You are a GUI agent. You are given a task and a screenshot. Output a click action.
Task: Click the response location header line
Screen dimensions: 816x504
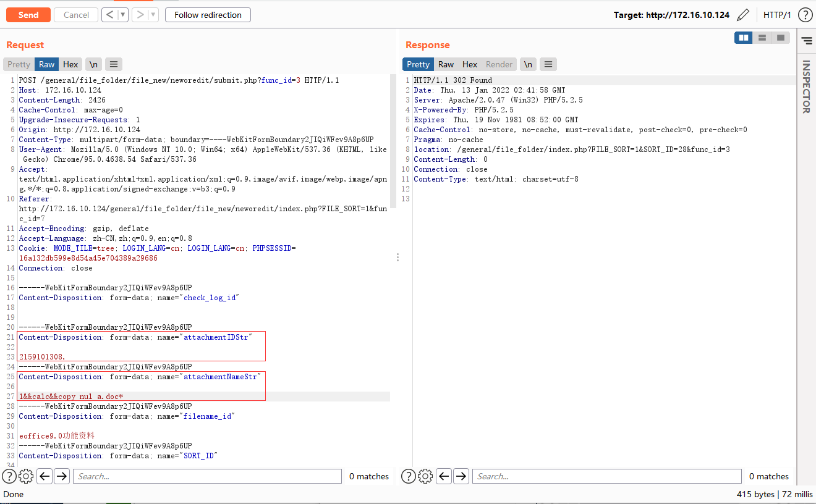point(572,149)
